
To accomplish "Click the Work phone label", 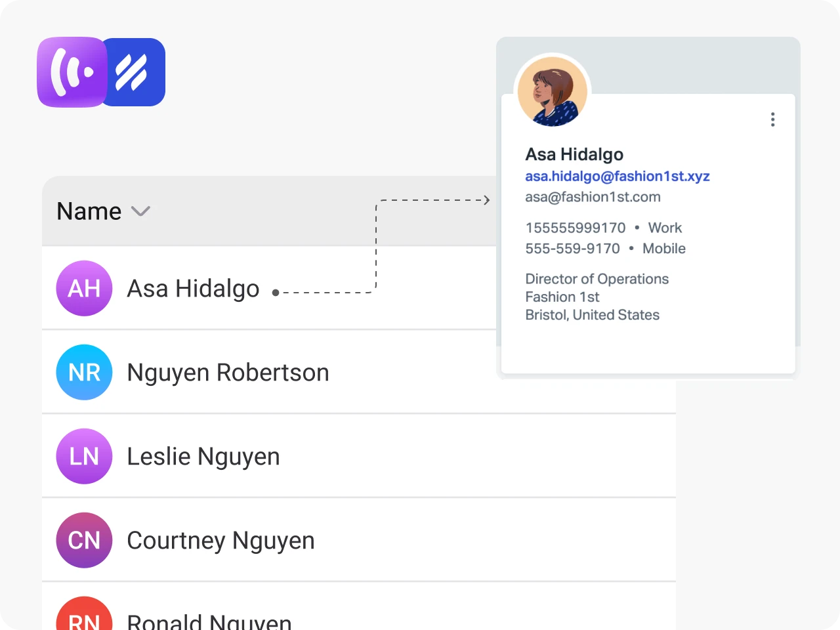I will pos(665,228).
